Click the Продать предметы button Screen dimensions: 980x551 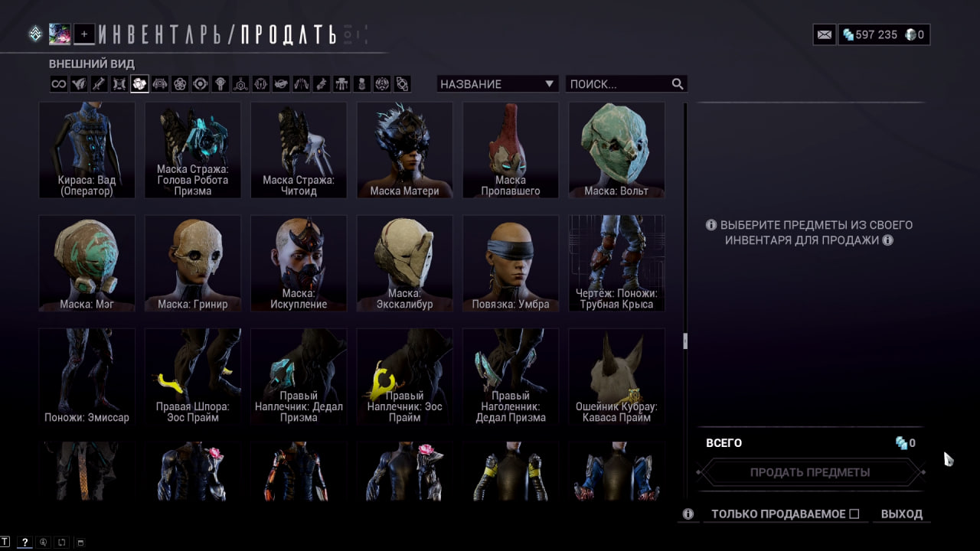[x=810, y=472]
